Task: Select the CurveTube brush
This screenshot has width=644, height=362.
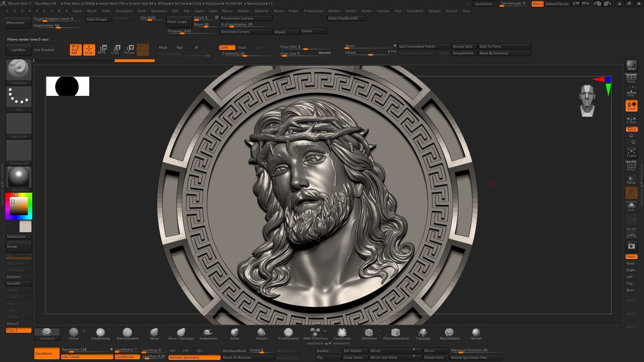Action: [342, 334]
